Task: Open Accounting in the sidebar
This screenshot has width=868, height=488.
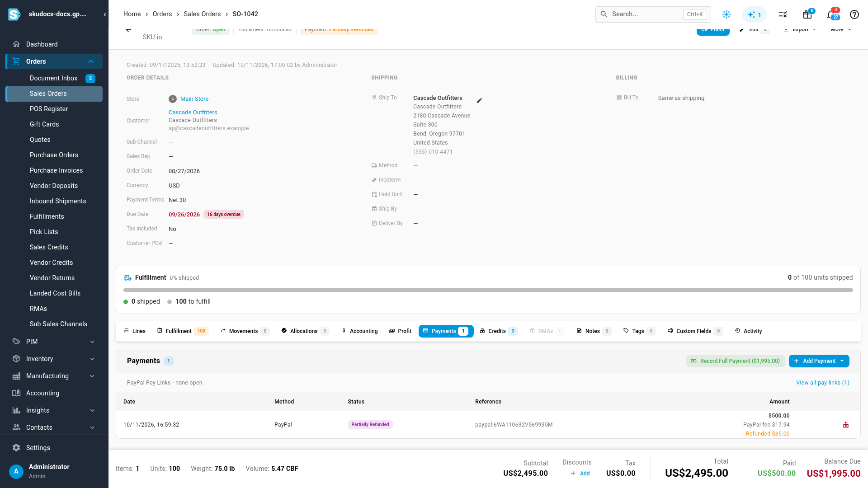Action: [54, 393]
